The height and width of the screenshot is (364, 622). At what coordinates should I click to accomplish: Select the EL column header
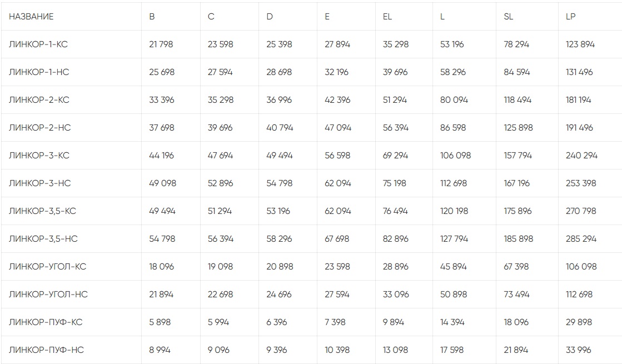point(387,17)
